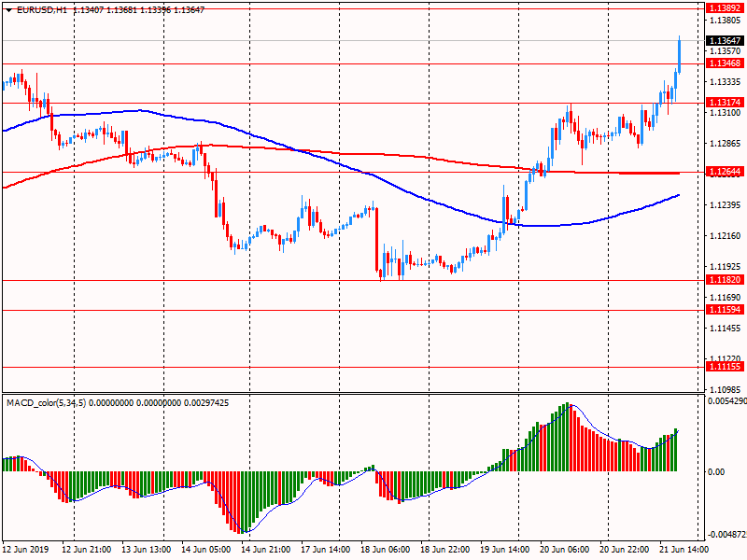The width and height of the screenshot is (747, 560).
Task: Click the black current price tag 1.13647
Action: (x=725, y=41)
